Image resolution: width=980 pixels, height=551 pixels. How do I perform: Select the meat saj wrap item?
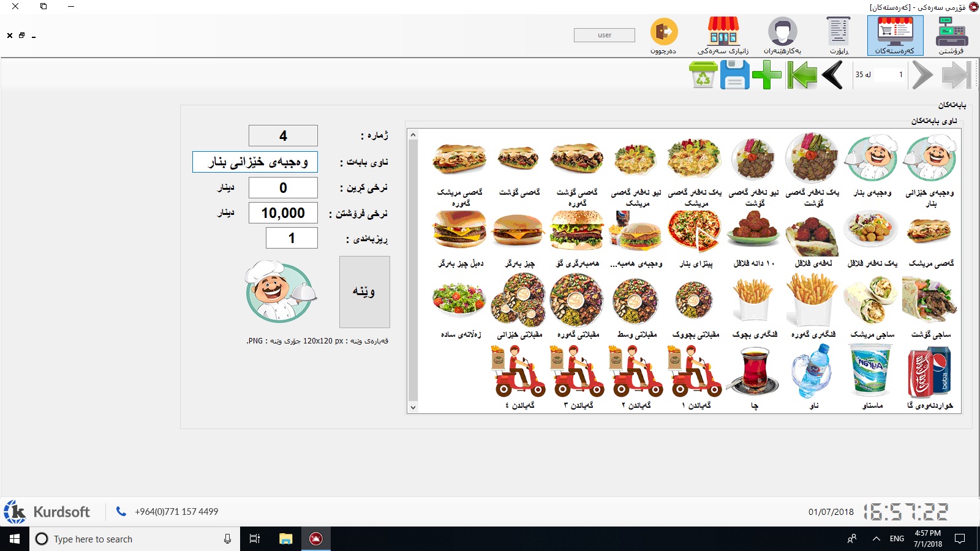(930, 306)
